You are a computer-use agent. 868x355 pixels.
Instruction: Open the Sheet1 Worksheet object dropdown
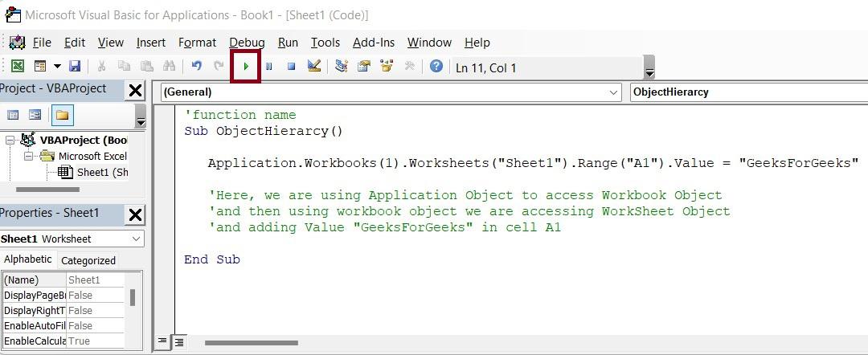point(136,239)
